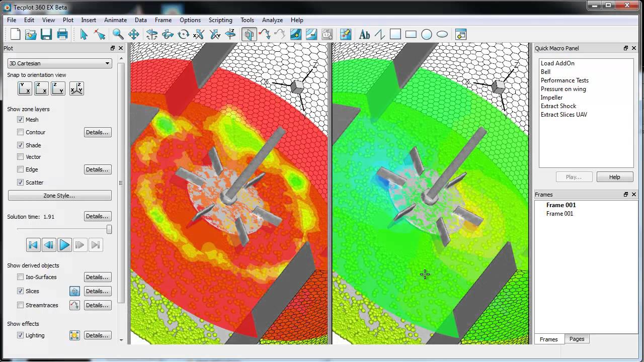Select the Impeller macro in list
Image resolution: width=644 pixels, height=362 pixels.
(551, 98)
